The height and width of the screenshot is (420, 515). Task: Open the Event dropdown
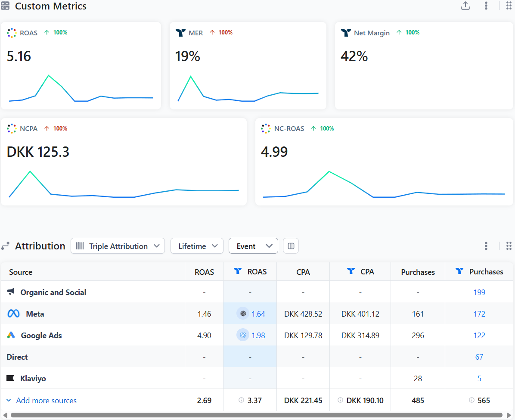point(253,246)
